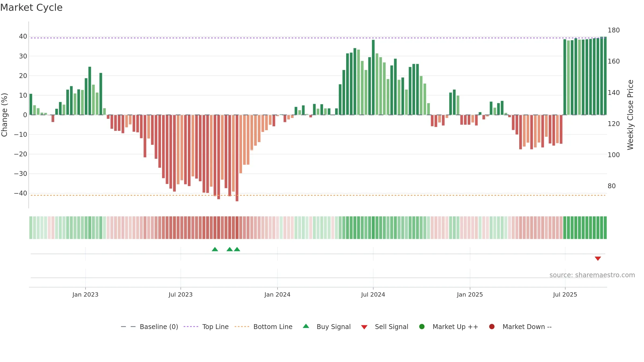
Task: Click the Jul 2024 axis label
Action: pyautogui.click(x=373, y=294)
